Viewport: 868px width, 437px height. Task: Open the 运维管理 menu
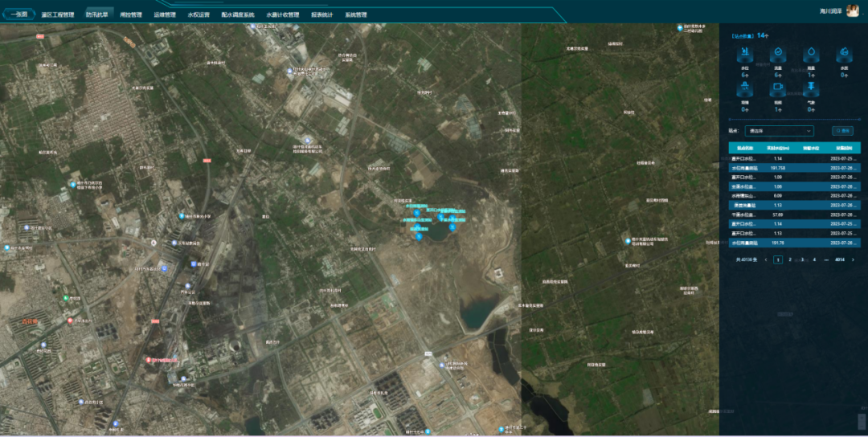point(165,15)
